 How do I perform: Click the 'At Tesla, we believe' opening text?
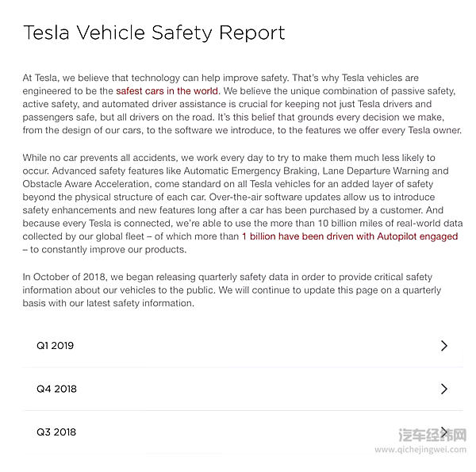coord(71,79)
